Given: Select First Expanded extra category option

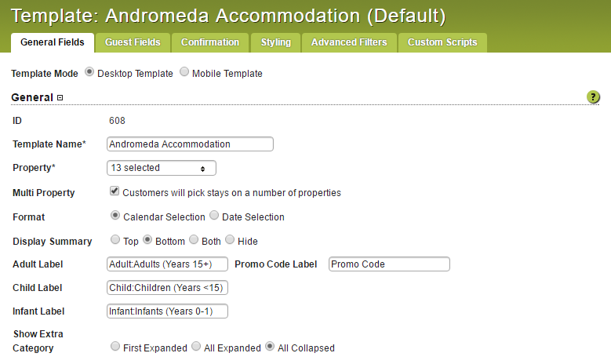Looking at the screenshot, I should pos(115,346).
